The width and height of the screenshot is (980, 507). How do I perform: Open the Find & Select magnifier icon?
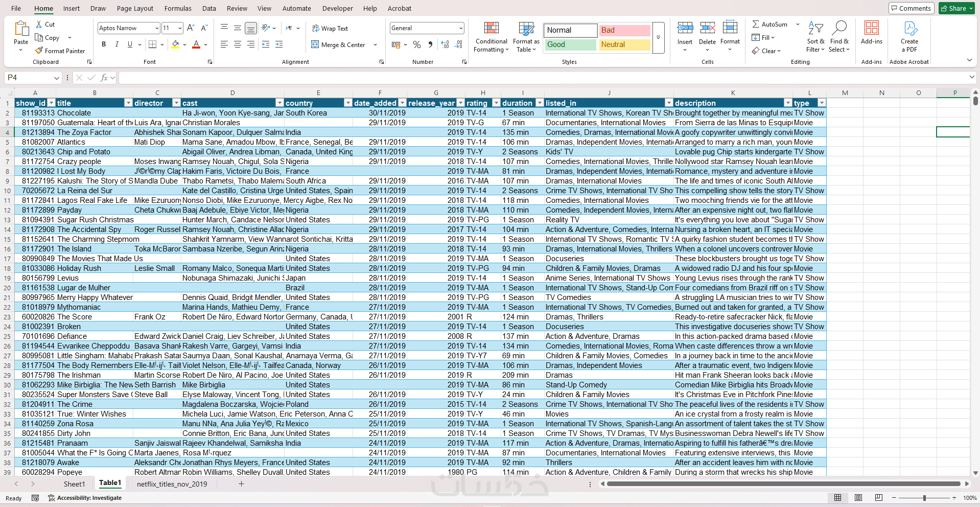[839, 28]
